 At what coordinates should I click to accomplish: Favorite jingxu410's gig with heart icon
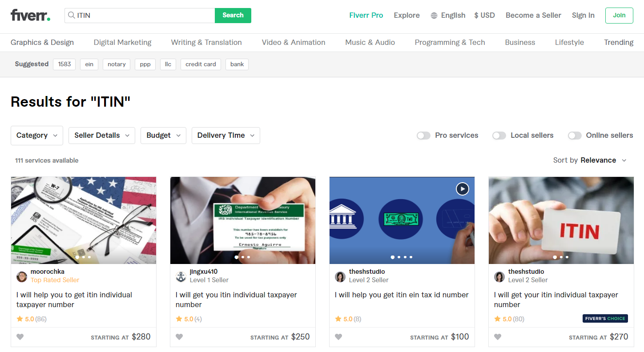(179, 337)
